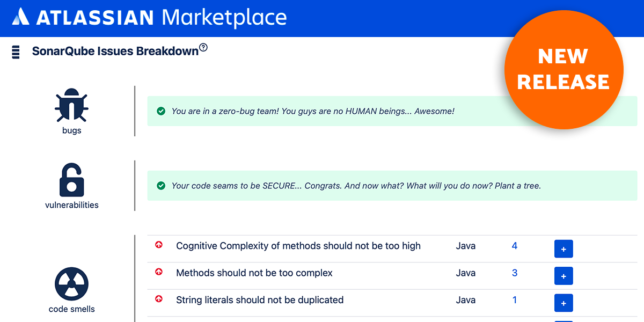Click green checkmark in SECURE message
Image resolution: width=644 pixels, height=322 pixels.
[x=160, y=186]
